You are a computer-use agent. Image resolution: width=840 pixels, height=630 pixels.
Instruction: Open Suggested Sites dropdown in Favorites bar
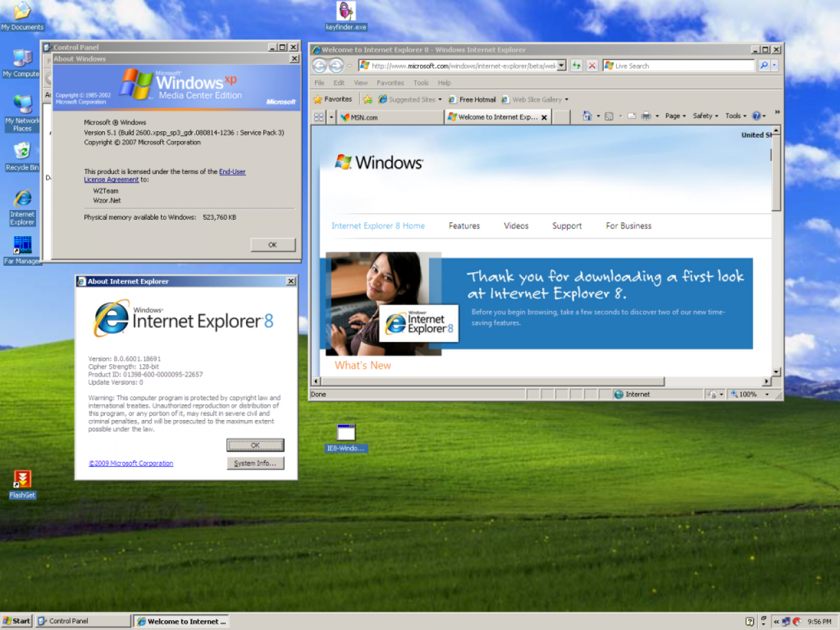[440, 100]
